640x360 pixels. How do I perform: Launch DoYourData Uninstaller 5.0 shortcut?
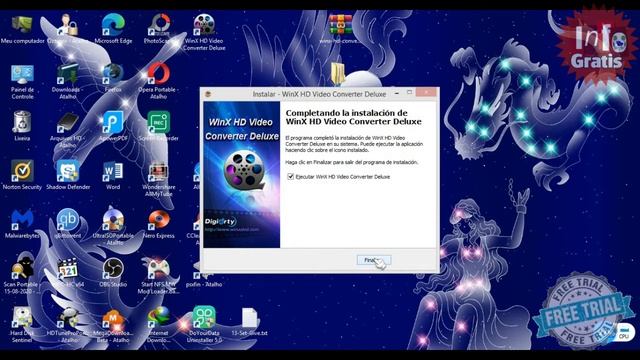click(x=204, y=324)
